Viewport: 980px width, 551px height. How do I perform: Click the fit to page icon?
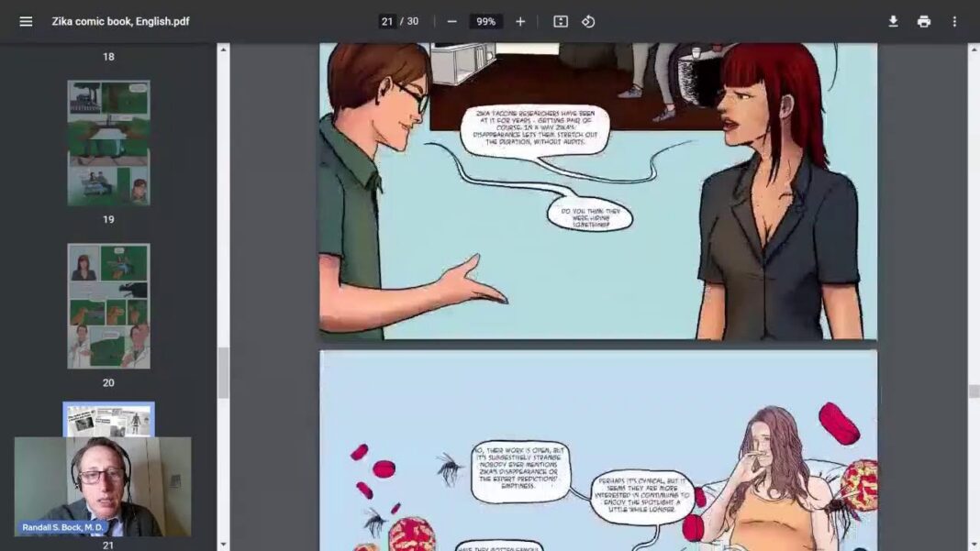click(561, 21)
